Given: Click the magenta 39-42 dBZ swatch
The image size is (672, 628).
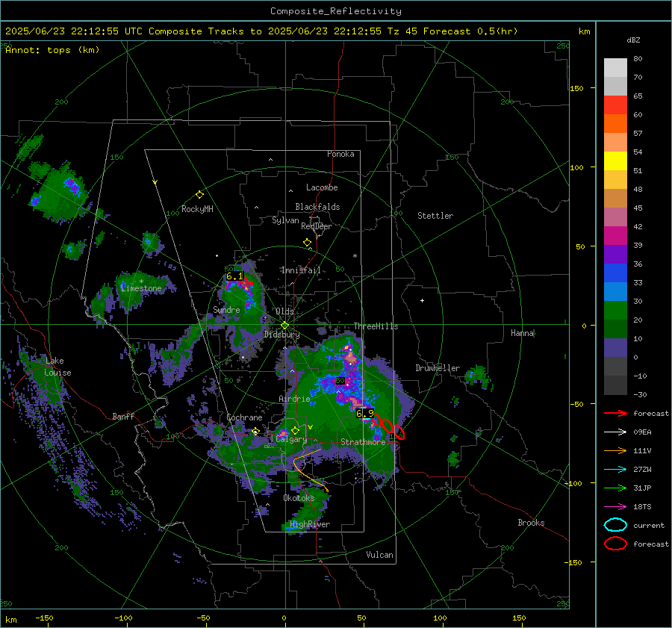Looking at the screenshot, I should tap(615, 236).
